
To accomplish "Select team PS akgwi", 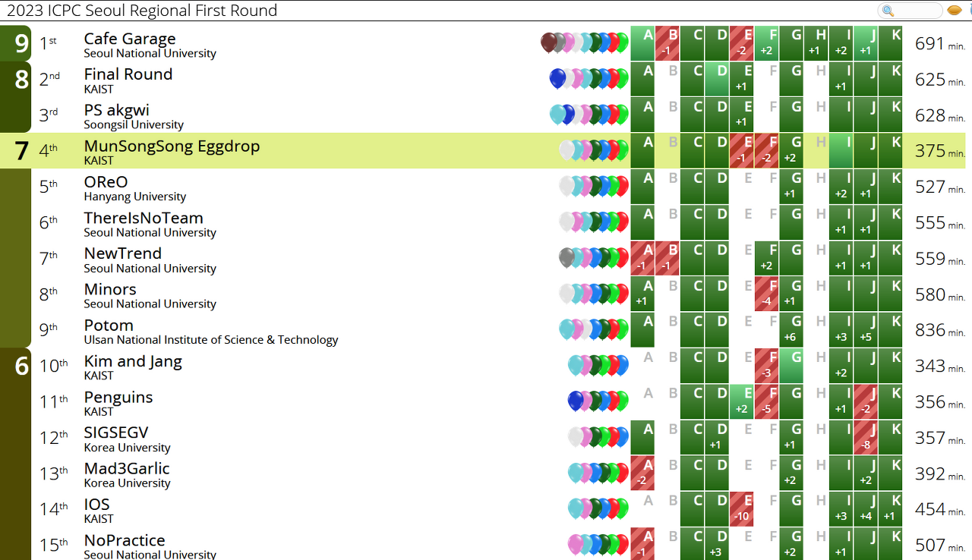I will [x=117, y=110].
